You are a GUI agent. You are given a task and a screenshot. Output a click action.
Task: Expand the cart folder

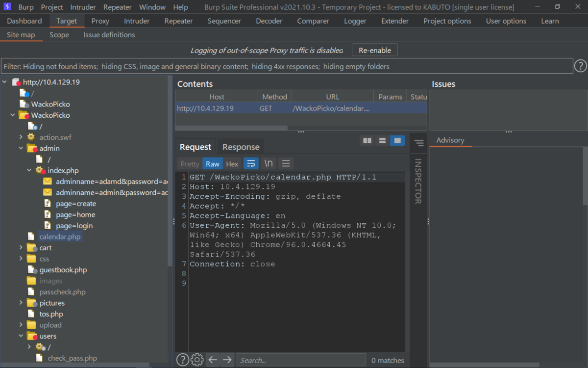21,248
